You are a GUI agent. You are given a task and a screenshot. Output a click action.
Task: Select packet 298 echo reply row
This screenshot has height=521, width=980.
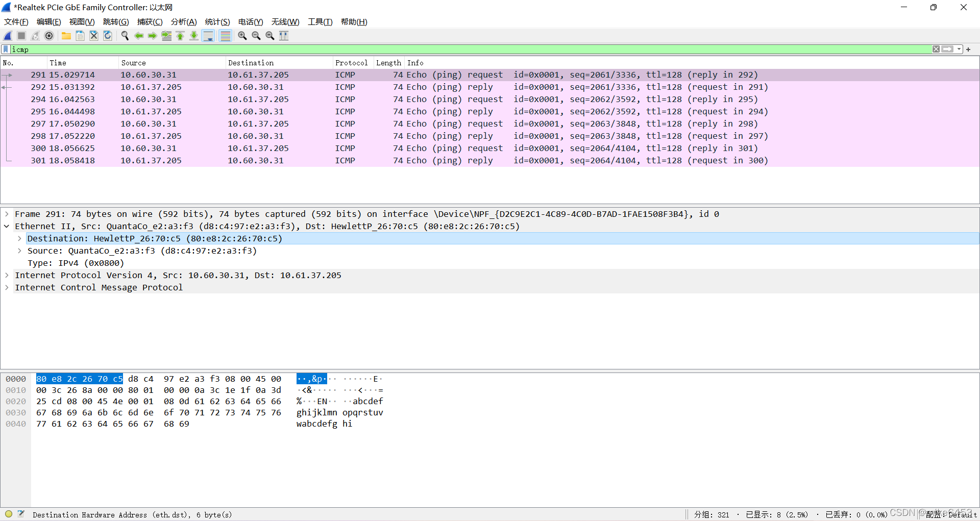click(x=490, y=136)
